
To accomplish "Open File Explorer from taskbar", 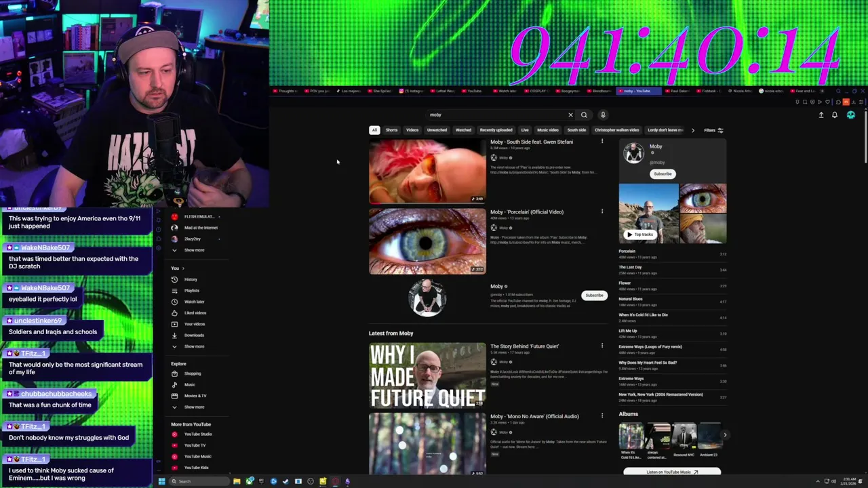I will [237, 481].
